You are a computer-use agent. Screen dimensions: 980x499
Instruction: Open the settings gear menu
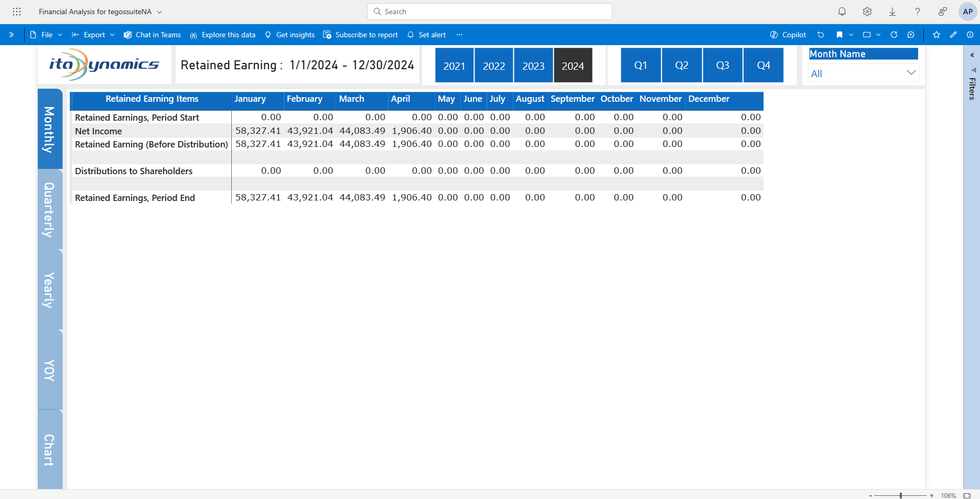point(867,12)
